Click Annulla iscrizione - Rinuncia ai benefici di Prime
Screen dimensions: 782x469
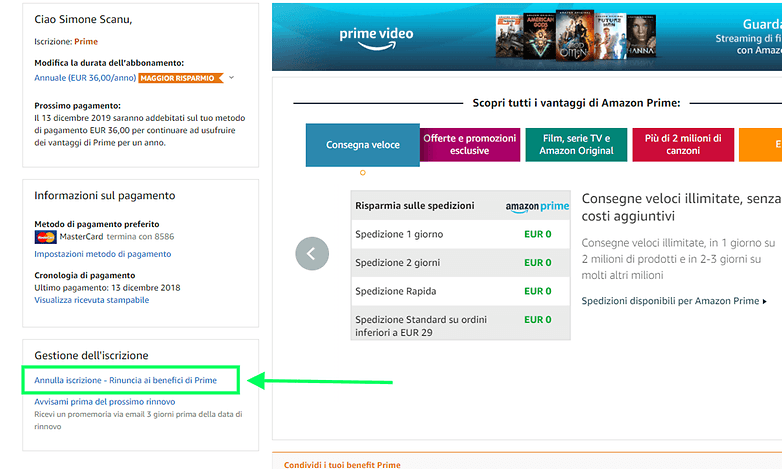(x=126, y=380)
